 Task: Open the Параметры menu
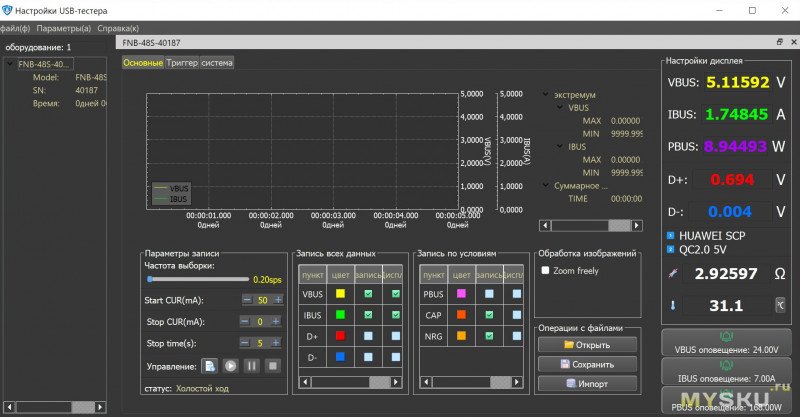(x=65, y=28)
